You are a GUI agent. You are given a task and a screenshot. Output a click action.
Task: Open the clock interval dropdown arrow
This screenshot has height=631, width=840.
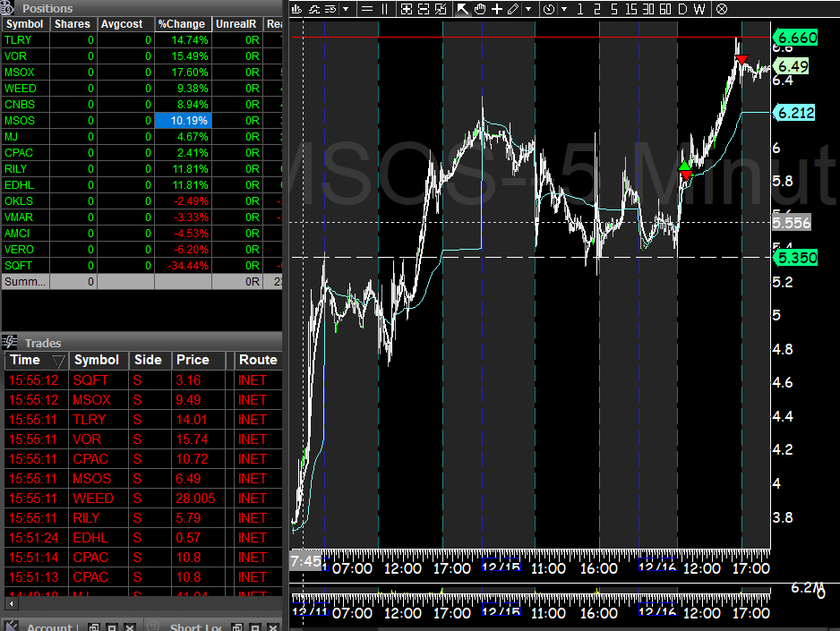tap(564, 9)
